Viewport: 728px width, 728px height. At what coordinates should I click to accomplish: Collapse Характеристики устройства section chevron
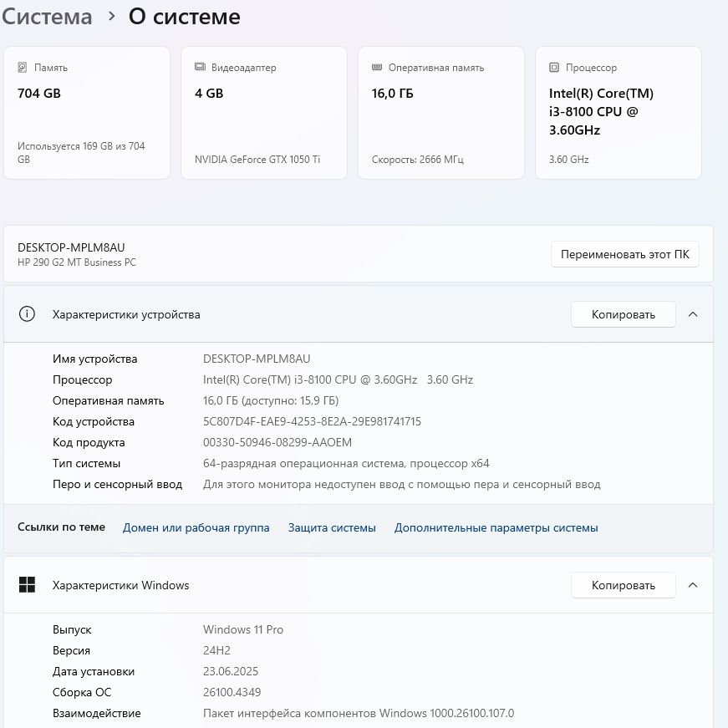[693, 314]
